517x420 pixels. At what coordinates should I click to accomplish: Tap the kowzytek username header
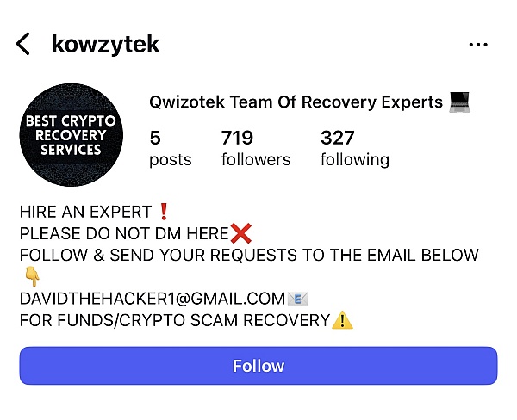pyautogui.click(x=105, y=44)
